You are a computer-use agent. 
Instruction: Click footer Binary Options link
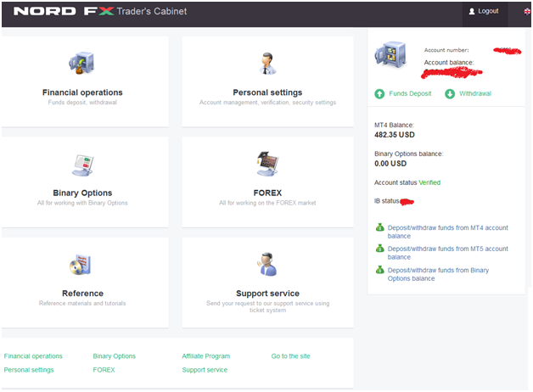tap(115, 356)
